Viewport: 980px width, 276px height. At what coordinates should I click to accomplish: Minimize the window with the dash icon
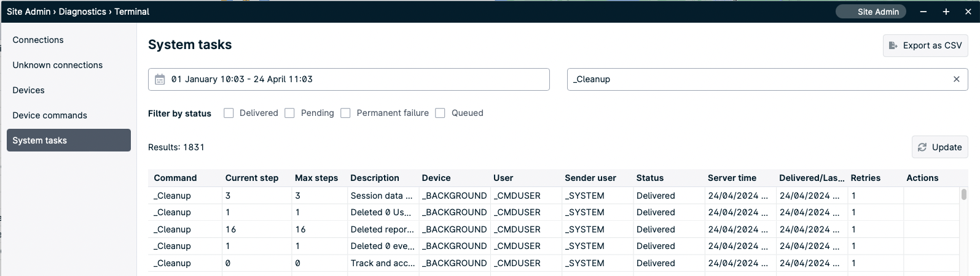coord(923,12)
